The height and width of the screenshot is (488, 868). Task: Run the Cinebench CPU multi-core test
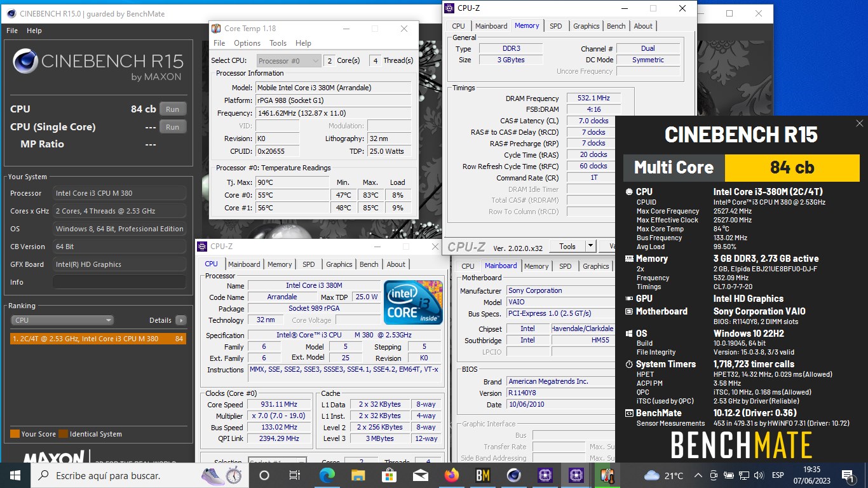[173, 109]
